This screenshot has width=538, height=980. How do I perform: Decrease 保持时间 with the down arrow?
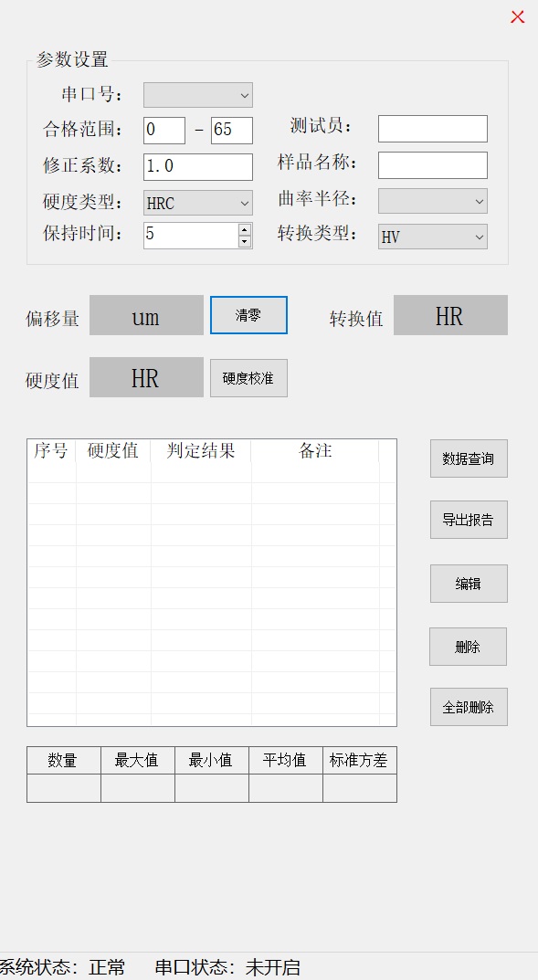tap(245, 242)
